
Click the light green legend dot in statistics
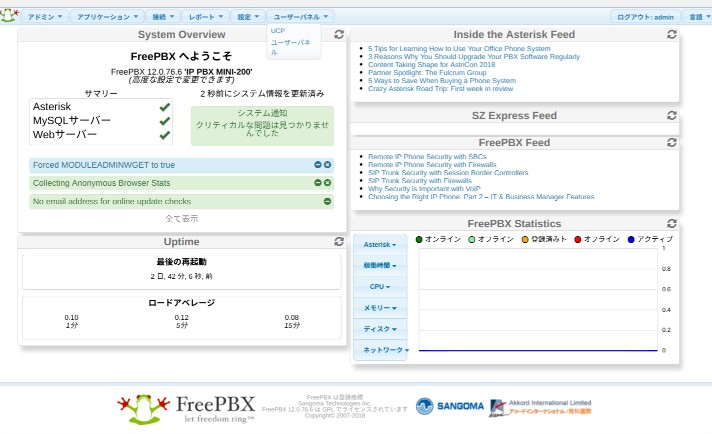pos(472,239)
